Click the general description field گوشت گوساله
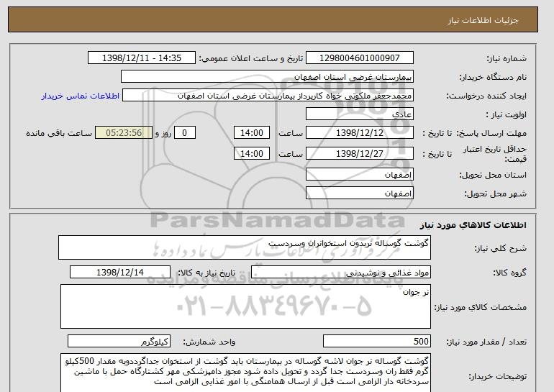The width and height of the screenshot is (554, 392). tap(245, 247)
